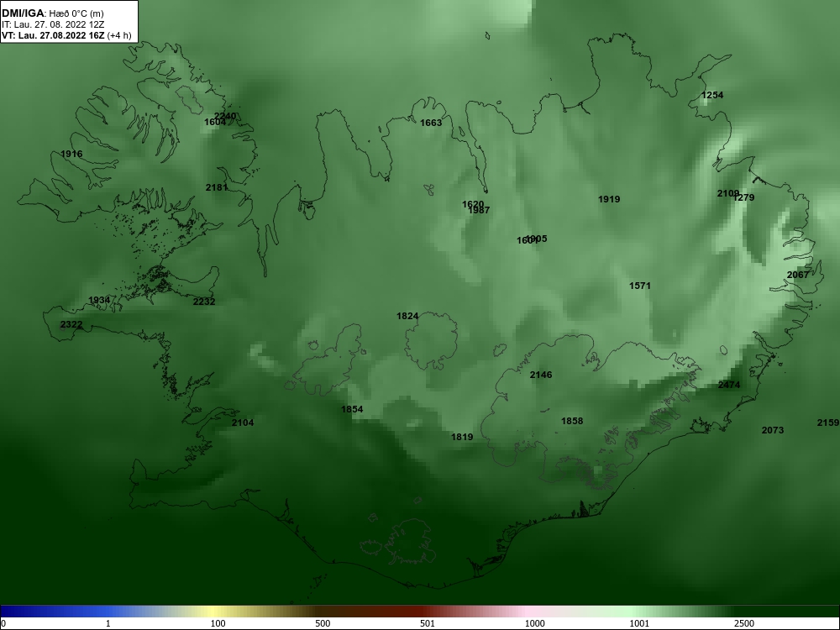
Task: Click the 100 label on the color scale
Action: 218,623
